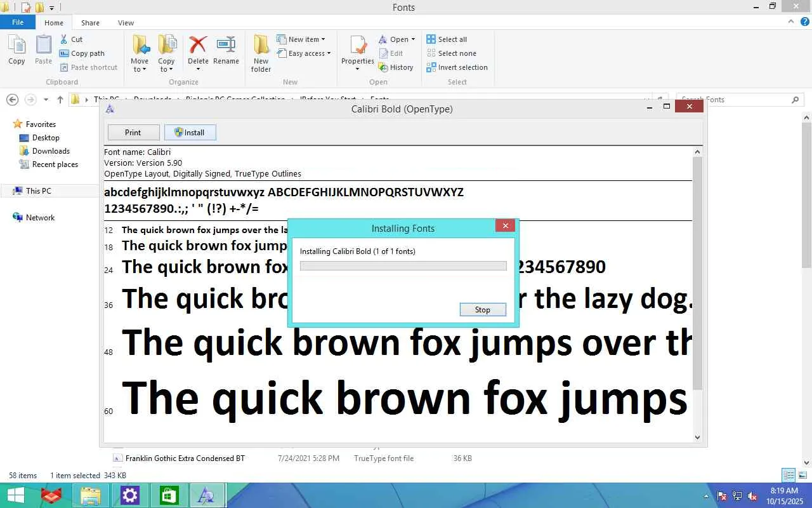Select the Franklin Gothic Extra Condensed BT file
Image resolution: width=812 pixels, height=508 pixels.
point(185,458)
